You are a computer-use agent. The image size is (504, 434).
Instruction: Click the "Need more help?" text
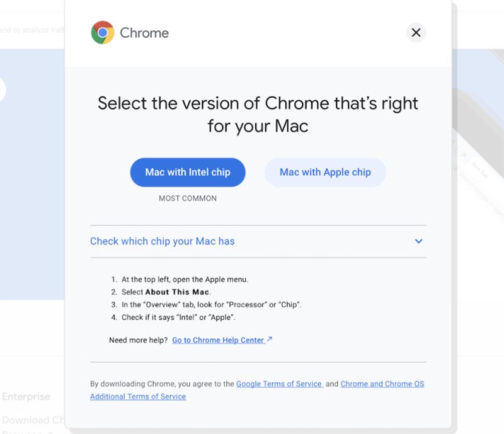click(138, 340)
